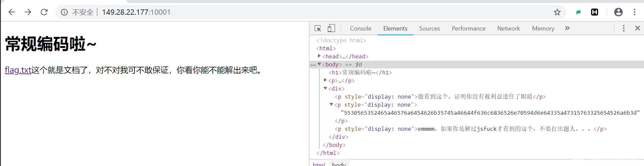Viewport: 644px width, 166px height.
Task: Switch to the Network tab
Action: point(509,29)
